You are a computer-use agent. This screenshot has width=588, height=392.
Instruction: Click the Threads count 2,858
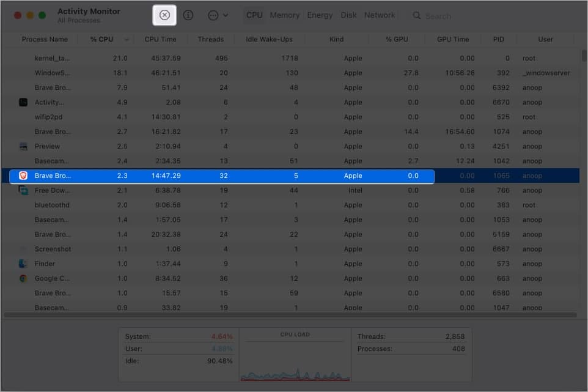pos(455,336)
